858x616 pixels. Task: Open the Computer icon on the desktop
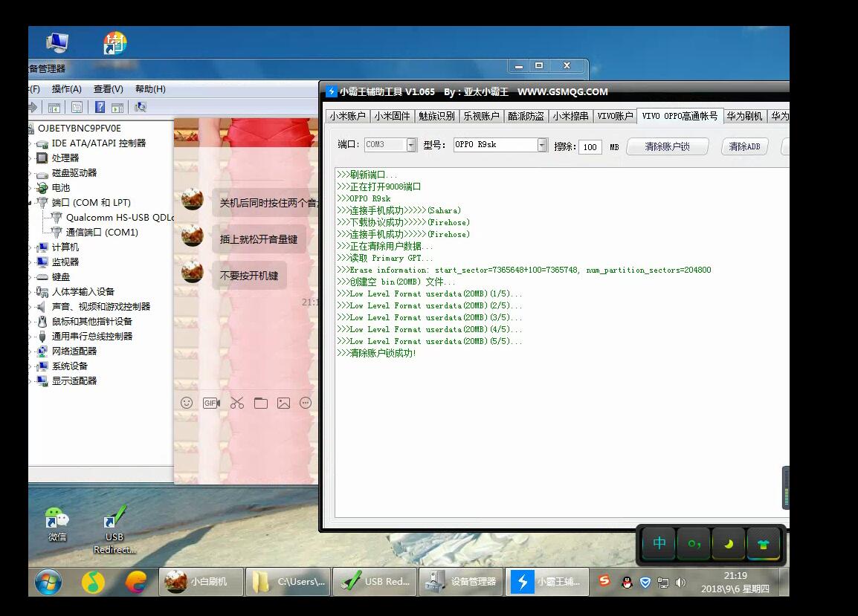coord(57,42)
